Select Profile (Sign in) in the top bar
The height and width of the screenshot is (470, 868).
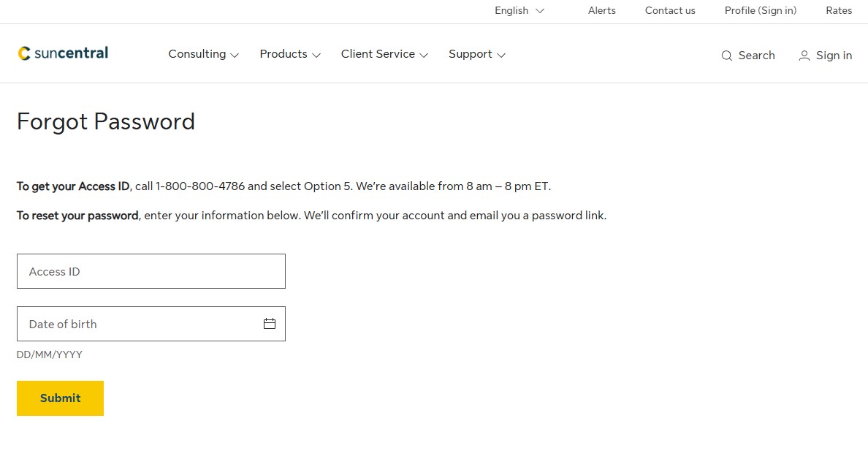coord(760,11)
